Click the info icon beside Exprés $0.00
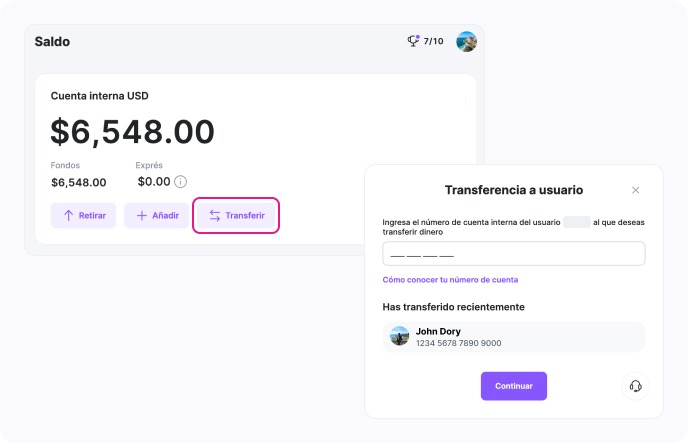The image size is (688, 443). (181, 182)
